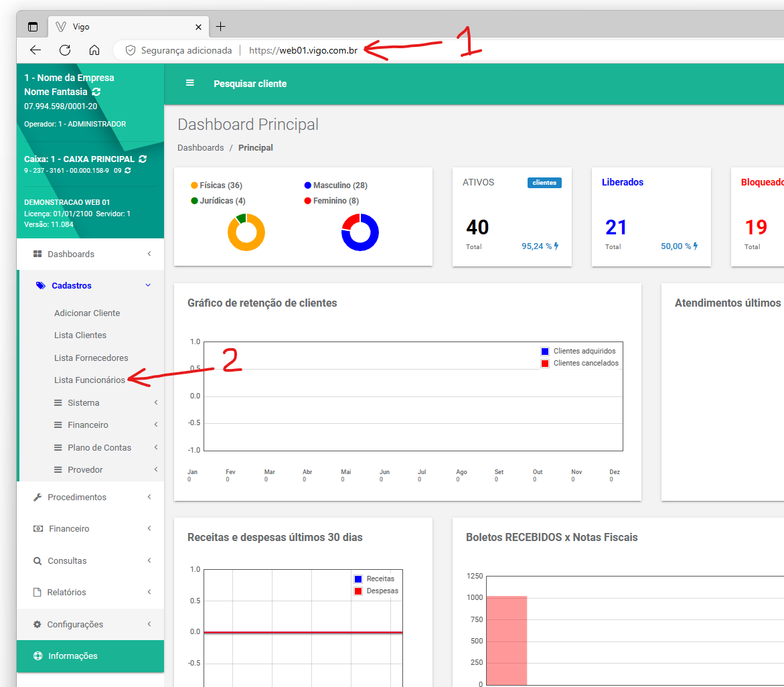Toggle Clientes adquiridos legend swatch
Screen dimensions: 784x687
click(545, 351)
